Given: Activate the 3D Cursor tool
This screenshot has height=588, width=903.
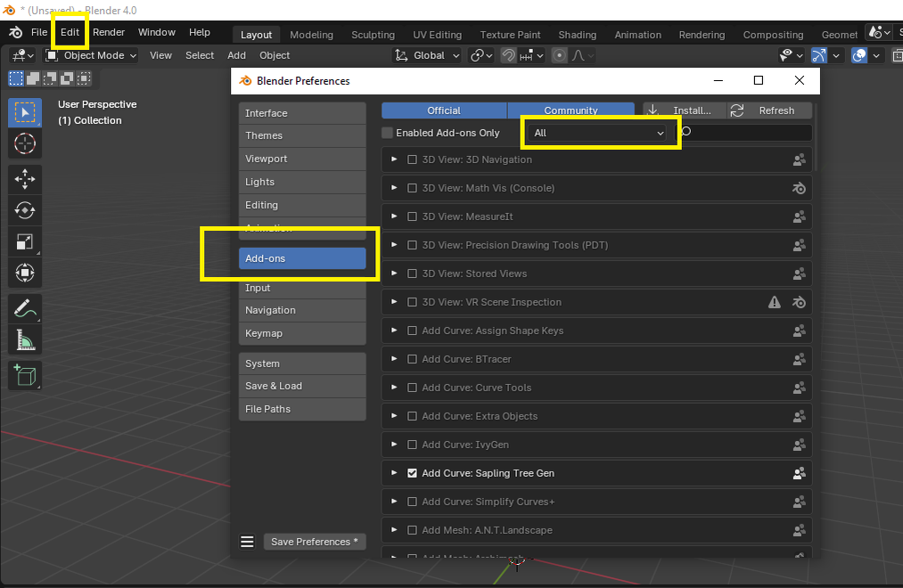Looking at the screenshot, I should pos(25,143).
